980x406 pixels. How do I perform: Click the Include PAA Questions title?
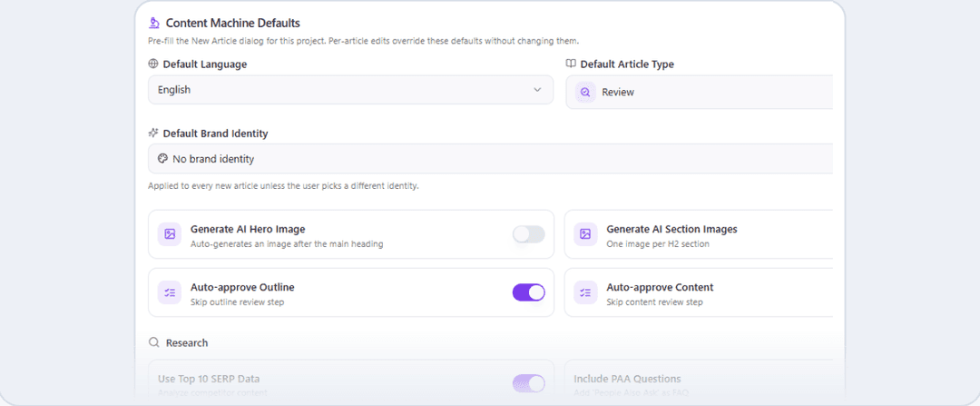(x=628, y=379)
